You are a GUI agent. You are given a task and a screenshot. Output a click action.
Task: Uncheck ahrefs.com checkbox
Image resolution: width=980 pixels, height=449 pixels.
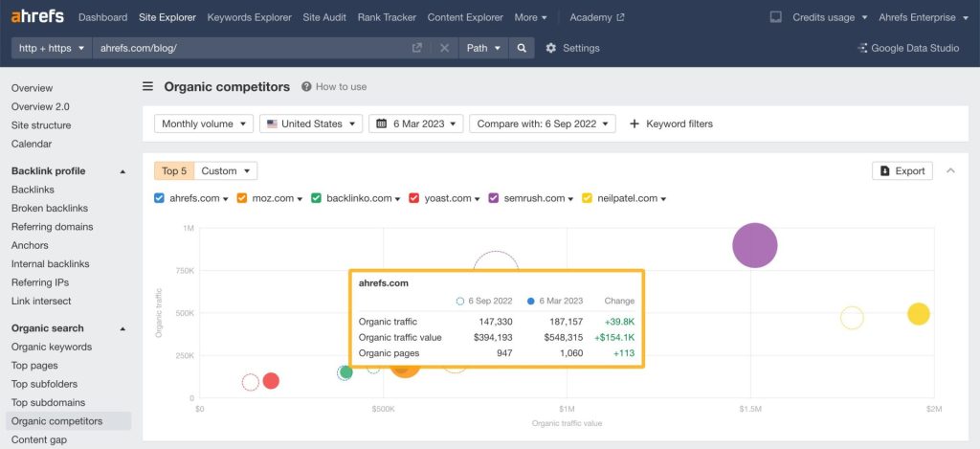tap(160, 198)
